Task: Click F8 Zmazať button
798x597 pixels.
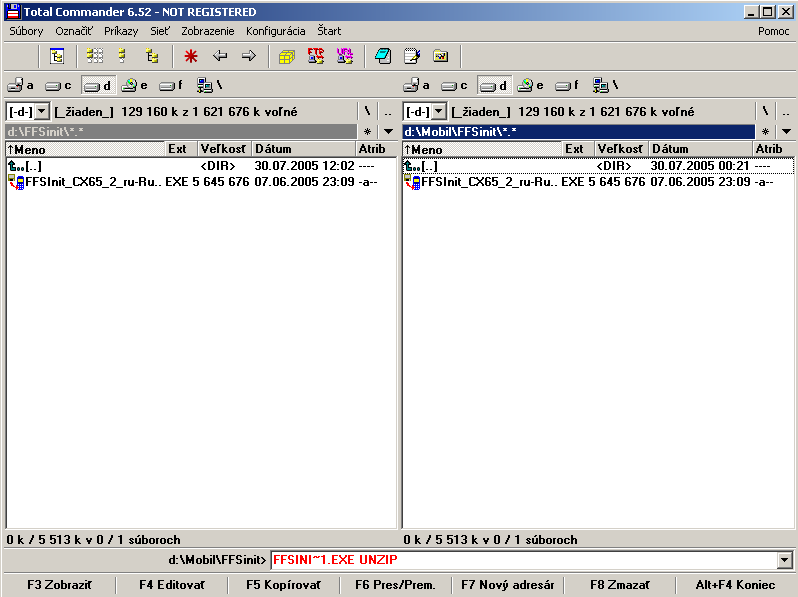Action: [x=619, y=585]
